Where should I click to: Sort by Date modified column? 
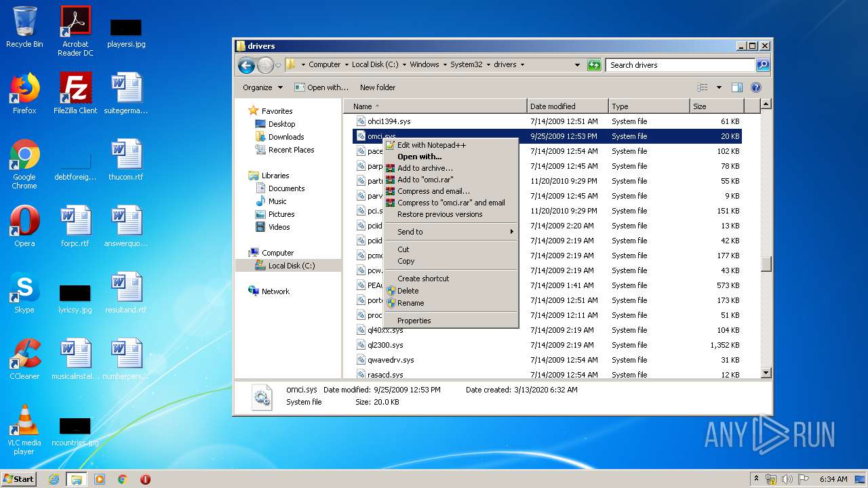point(568,106)
